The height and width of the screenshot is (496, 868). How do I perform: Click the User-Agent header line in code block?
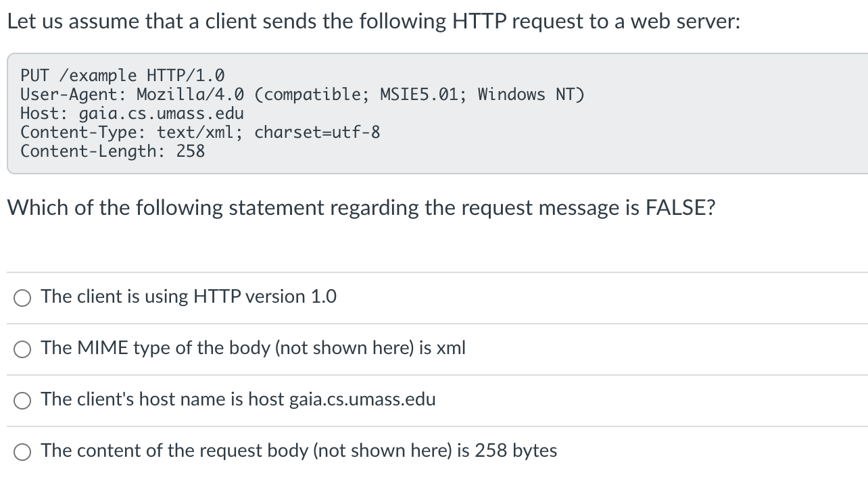point(302,94)
